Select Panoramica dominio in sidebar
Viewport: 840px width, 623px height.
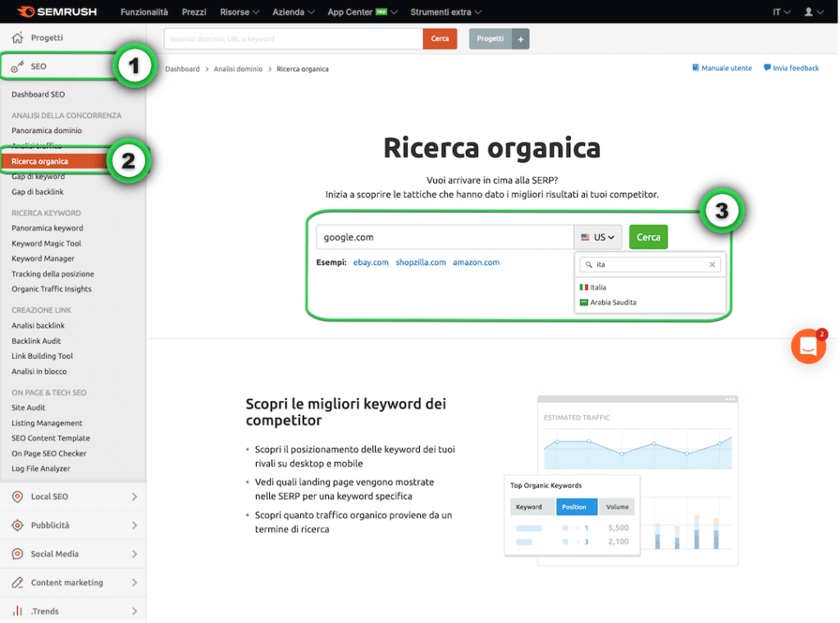pos(47,131)
